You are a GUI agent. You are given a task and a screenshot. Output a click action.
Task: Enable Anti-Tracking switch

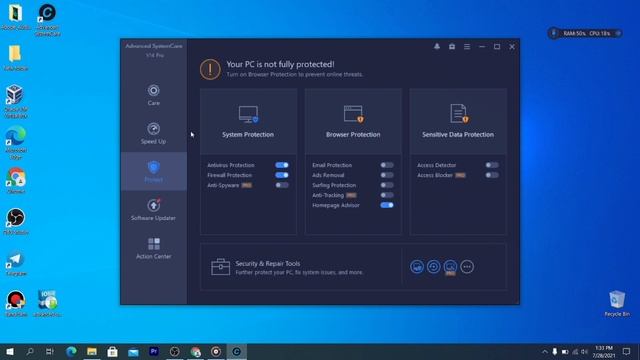387,195
